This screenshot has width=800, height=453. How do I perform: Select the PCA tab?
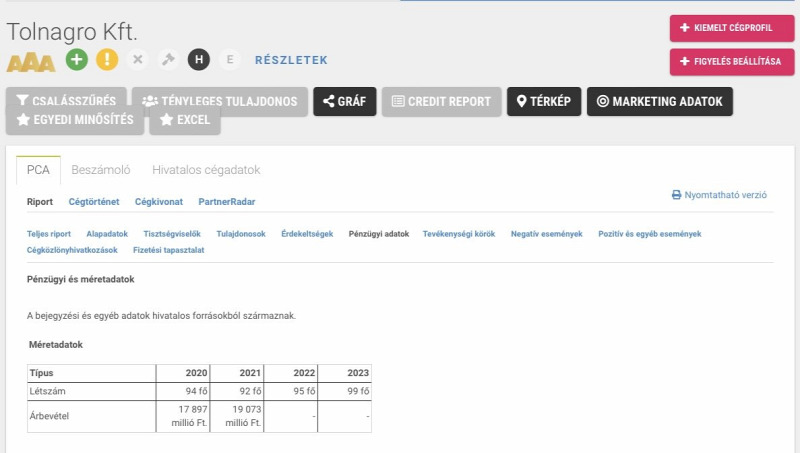[x=38, y=170]
